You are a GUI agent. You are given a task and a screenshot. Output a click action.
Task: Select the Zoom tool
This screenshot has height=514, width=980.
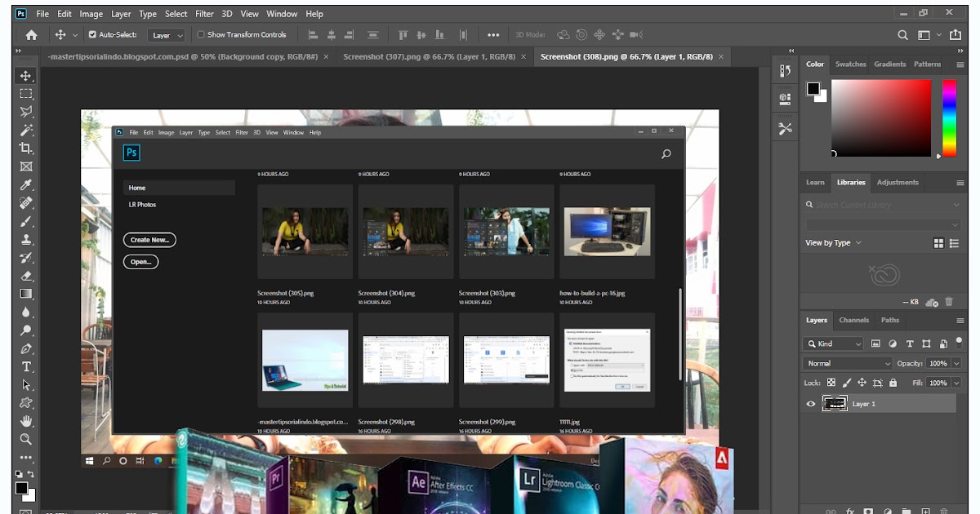pyautogui.click(x=26, y=439)
